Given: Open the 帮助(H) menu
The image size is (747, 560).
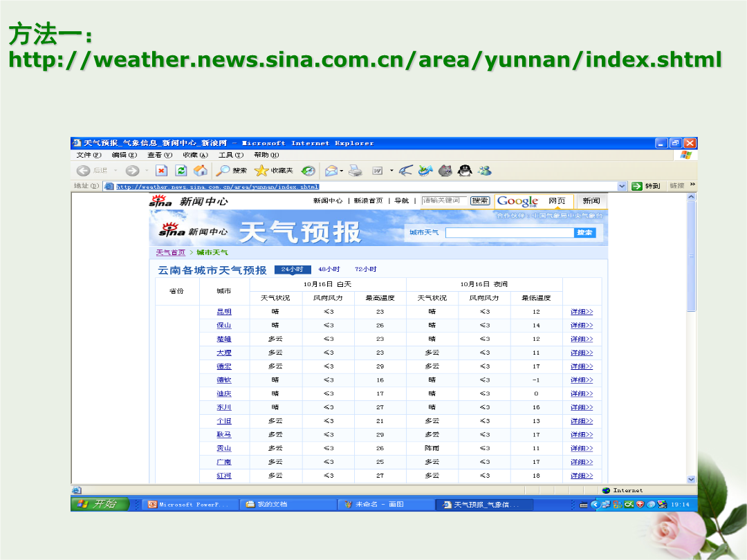Looking at the screenshot, I should tap(266, 156).
